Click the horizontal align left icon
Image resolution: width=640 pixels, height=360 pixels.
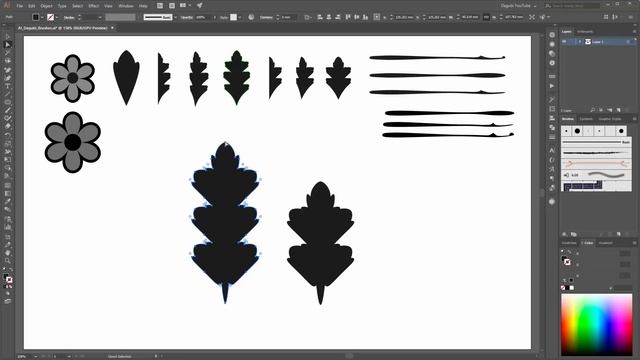[x=320, y=17]
